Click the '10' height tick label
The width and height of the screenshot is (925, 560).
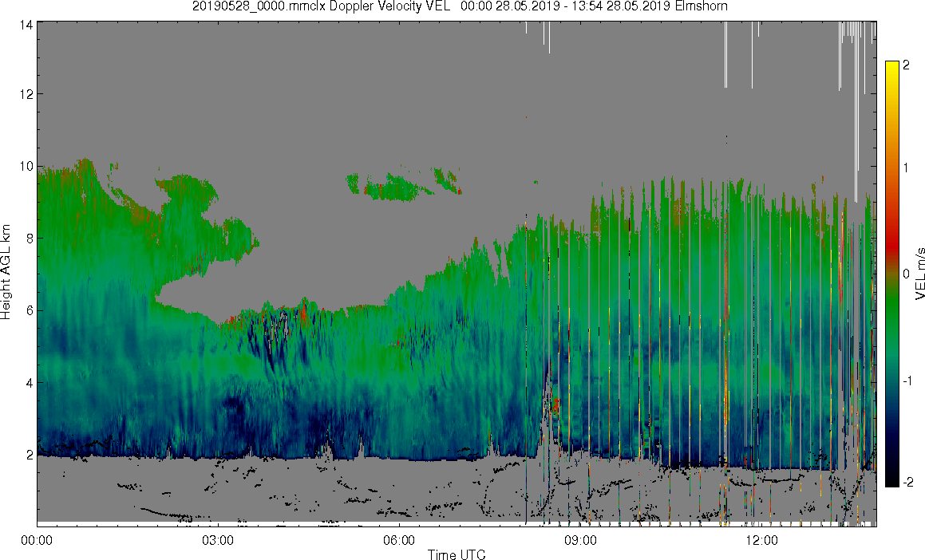pos(26,166)
